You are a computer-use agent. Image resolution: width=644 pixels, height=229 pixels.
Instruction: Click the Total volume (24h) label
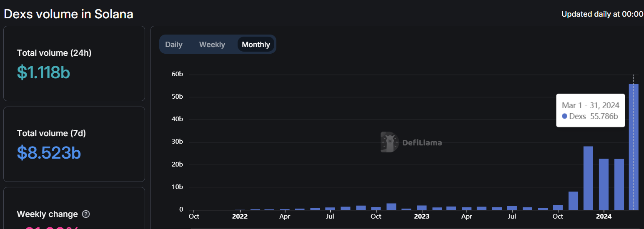(54, 53)
